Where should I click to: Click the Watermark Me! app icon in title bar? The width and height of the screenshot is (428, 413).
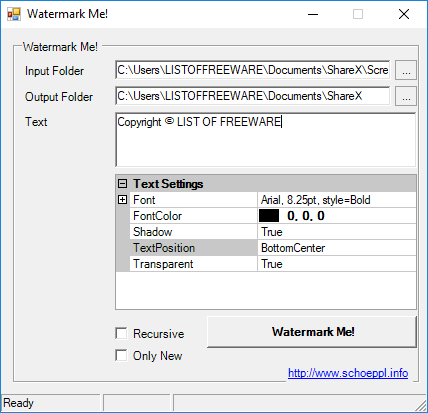[14, 14]
